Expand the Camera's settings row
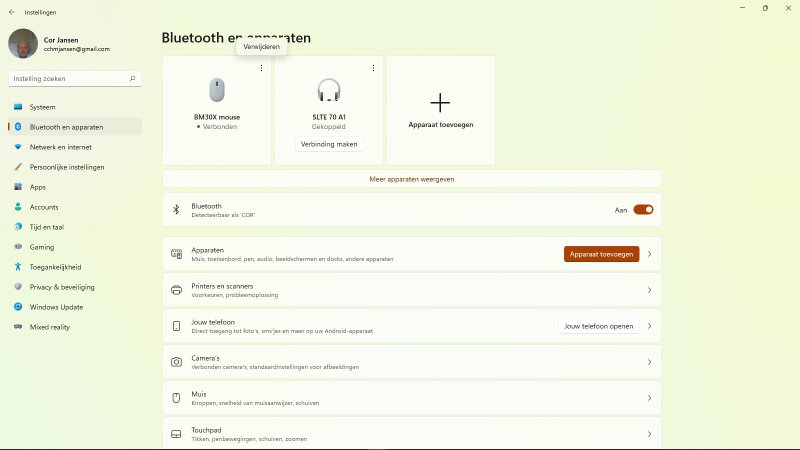800x450 pixels. point(649,362)
